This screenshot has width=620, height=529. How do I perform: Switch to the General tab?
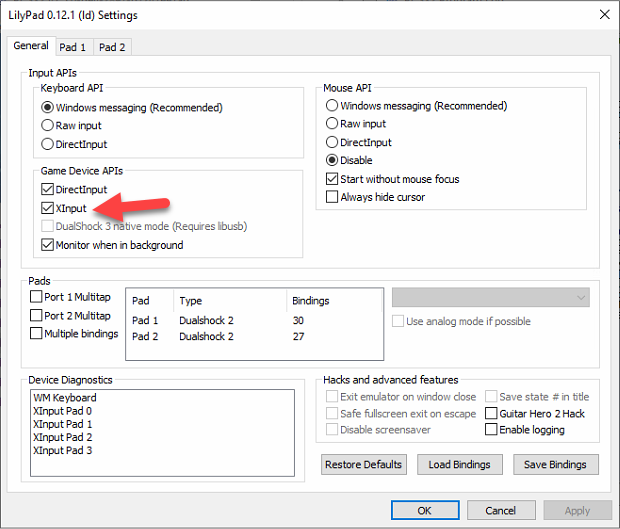pyautogui.click(x=31, y=46)
